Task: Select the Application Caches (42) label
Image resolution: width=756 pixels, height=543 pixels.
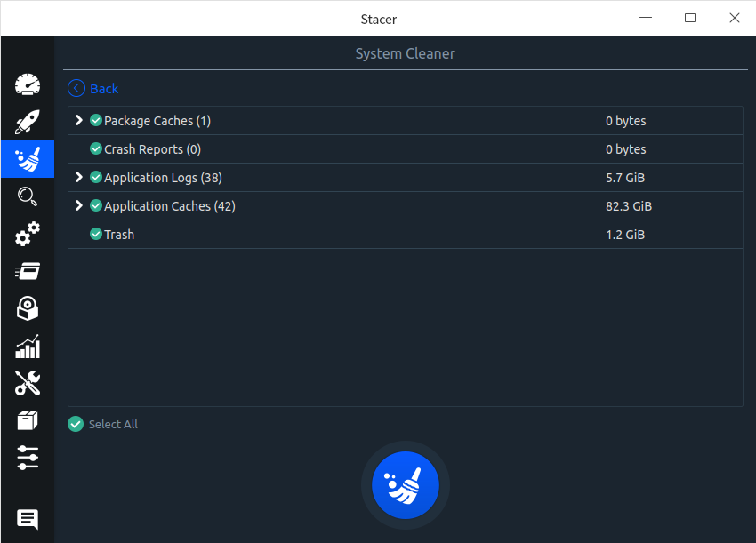Action: (170, 206)
